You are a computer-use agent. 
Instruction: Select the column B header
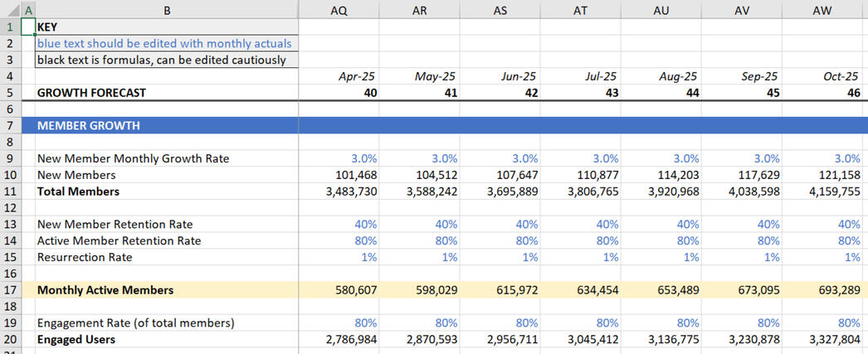click(x=167, y=9)
